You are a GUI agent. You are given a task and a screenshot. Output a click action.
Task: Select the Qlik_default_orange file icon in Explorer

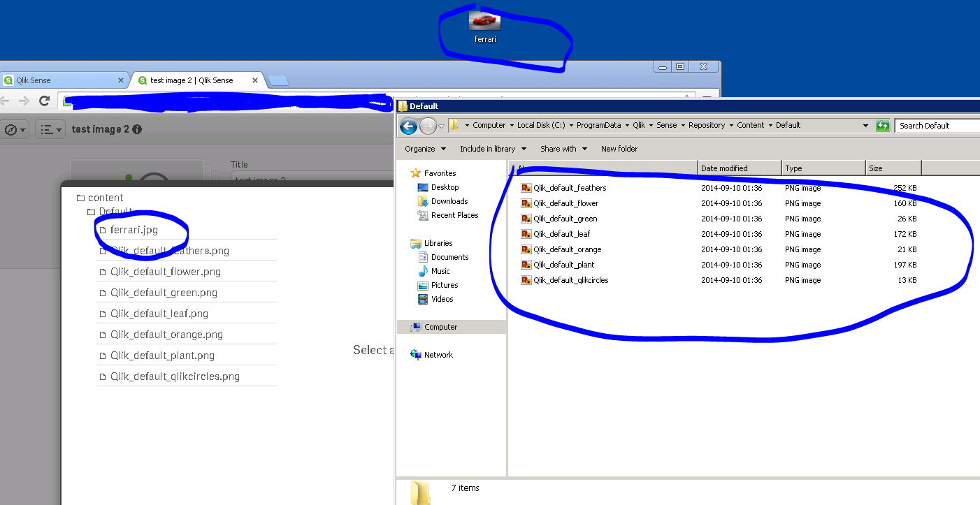click(x=526, y=249)
